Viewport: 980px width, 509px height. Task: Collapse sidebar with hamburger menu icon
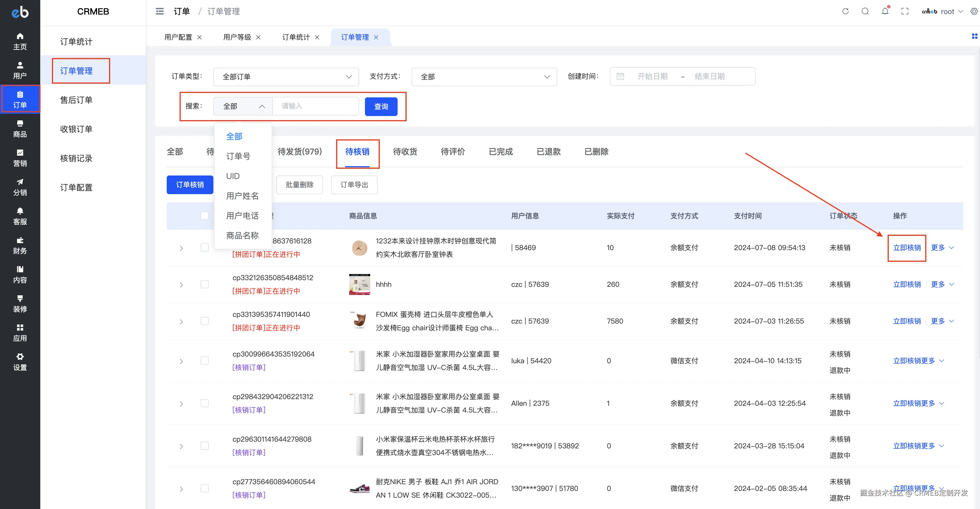160,11
